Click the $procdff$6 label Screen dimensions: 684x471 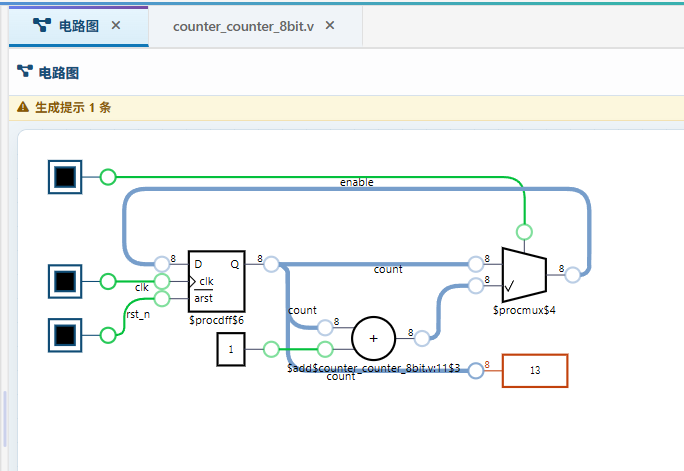pos(216,321)
